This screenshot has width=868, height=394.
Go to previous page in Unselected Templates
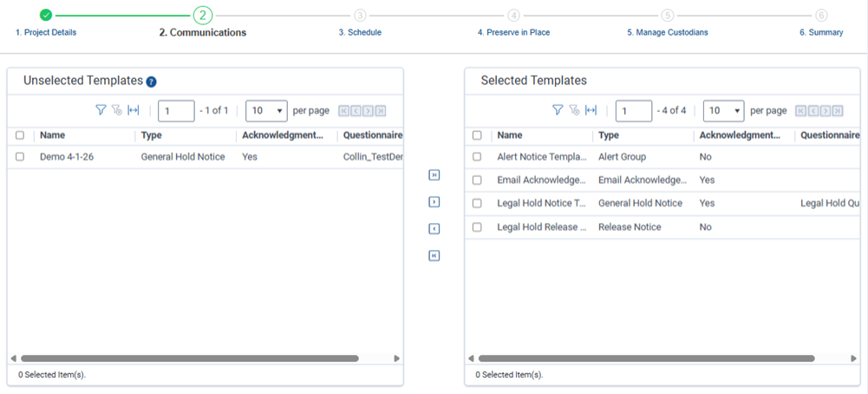coord(356,111)
